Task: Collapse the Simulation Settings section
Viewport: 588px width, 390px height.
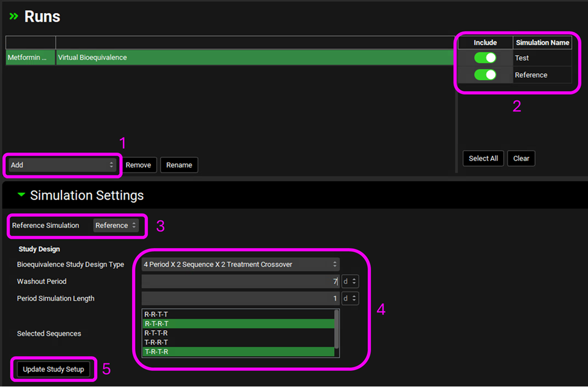Action: pyautogui.click(x=22, y=195)
